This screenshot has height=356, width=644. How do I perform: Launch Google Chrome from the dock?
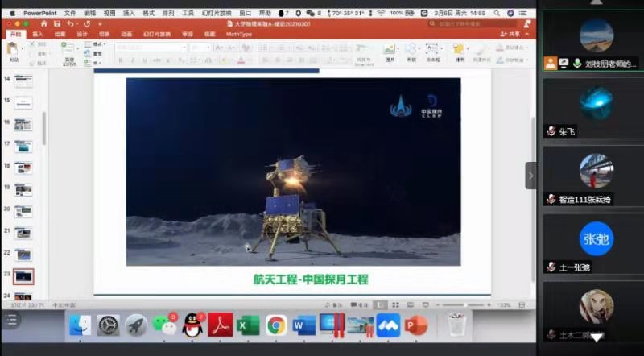tap(275, 325)
